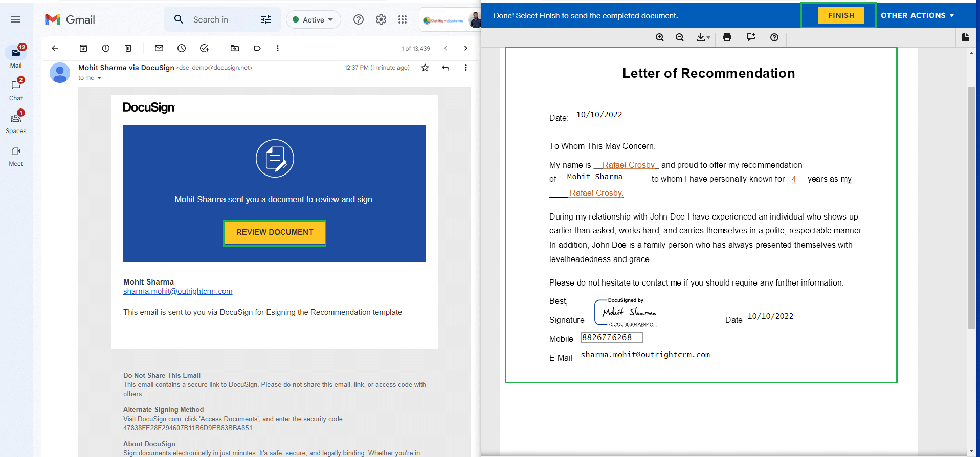
Task: Open Gmail support help icon
Action: 359,19
